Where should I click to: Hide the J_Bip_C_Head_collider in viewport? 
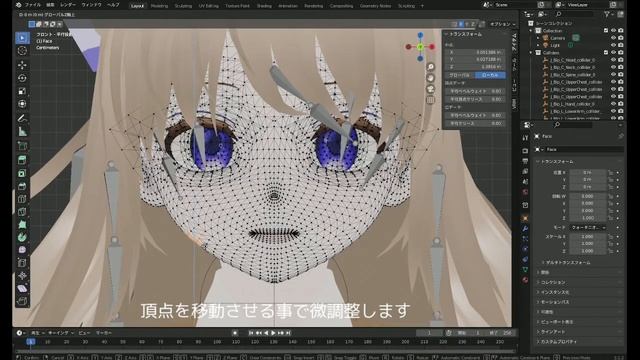tap(613, 60)
